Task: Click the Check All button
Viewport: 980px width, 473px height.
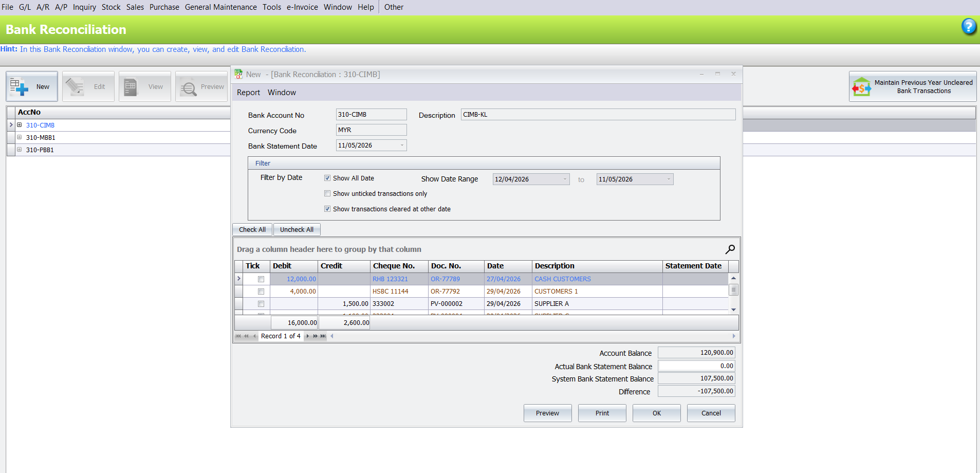Action: [252, 230]
